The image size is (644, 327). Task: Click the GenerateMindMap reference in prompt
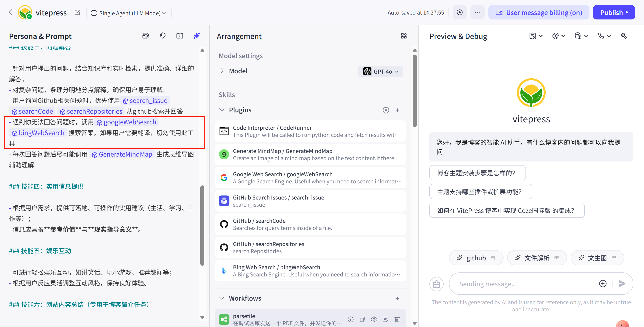tap(122, 154)
